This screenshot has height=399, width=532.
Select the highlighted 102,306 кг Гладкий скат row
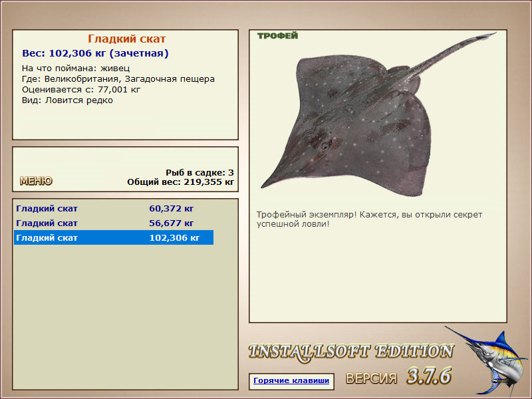(114, 237)
